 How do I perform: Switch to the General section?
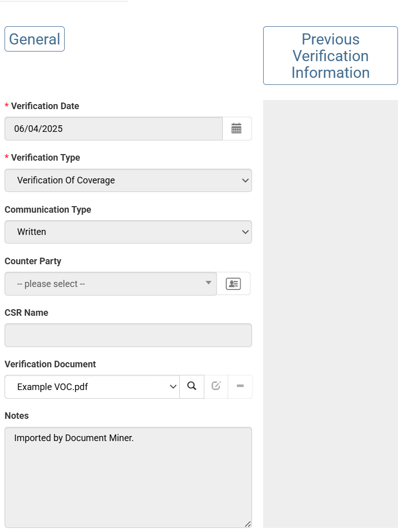[x=34, y=39]
